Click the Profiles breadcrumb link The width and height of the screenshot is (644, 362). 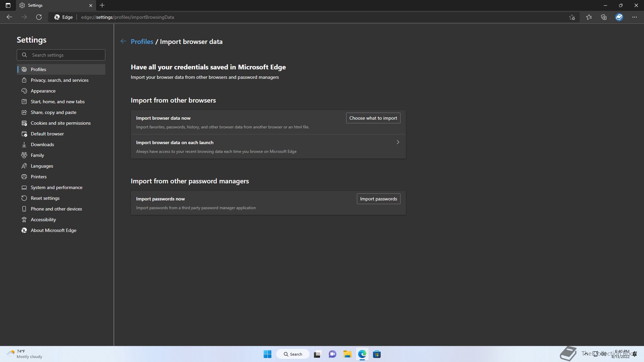[142, 42]
